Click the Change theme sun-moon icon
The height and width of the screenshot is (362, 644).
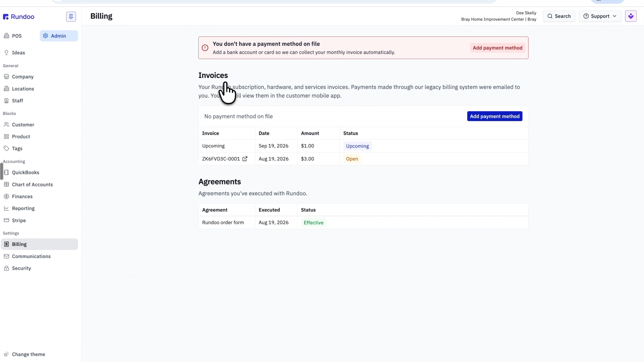(6, 354)
